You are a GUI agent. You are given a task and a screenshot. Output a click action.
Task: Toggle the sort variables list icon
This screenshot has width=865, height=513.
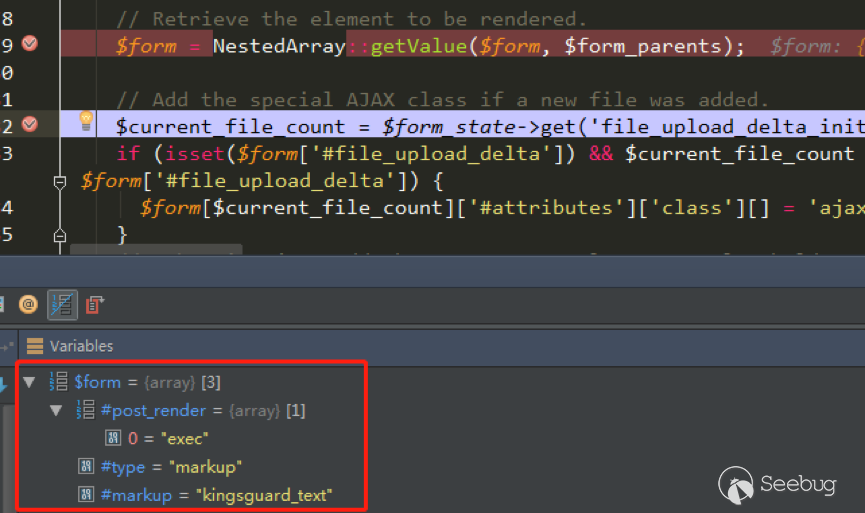coord(62,304)
